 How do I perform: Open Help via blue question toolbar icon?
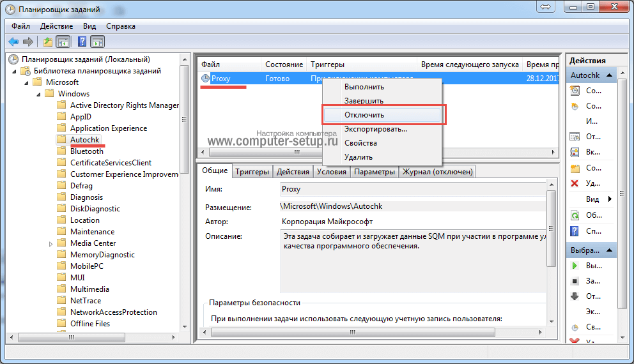(x=82, y=42)
